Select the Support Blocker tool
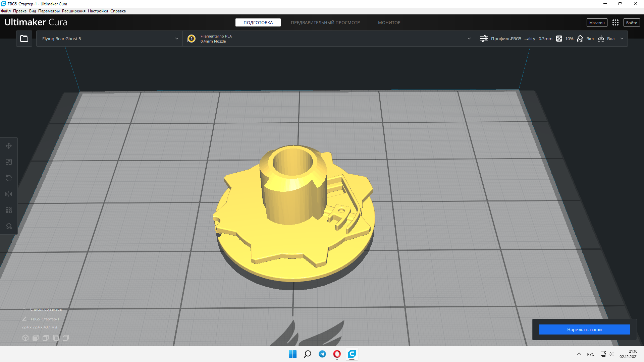 9,226
